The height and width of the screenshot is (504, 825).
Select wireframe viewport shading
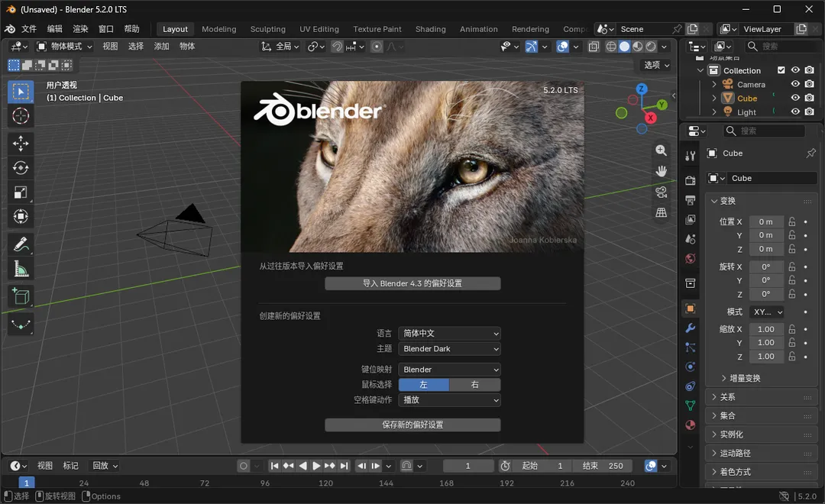pos(611,47)
